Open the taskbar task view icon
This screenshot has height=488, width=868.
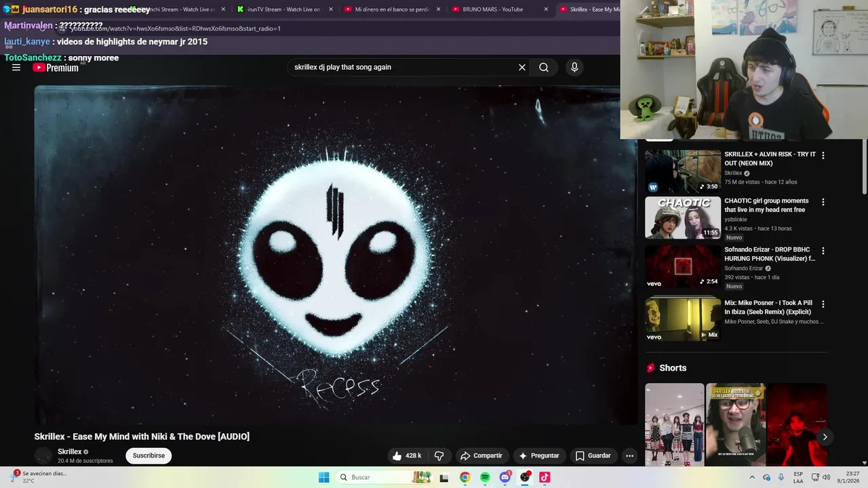[x=444, y=477]
